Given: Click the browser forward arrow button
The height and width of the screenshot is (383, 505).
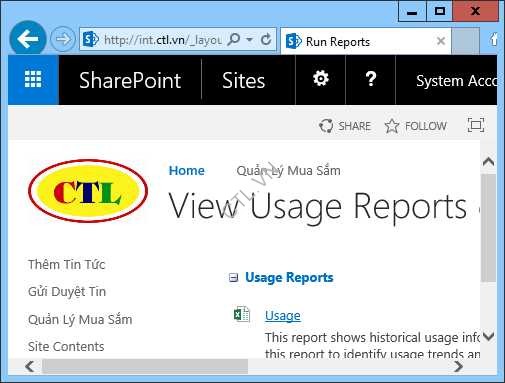Looking at the screenshot, I should point(63,39).
